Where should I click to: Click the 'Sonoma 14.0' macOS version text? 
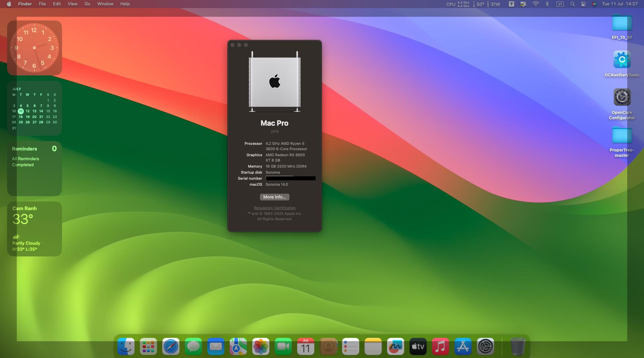click(277, 184)
